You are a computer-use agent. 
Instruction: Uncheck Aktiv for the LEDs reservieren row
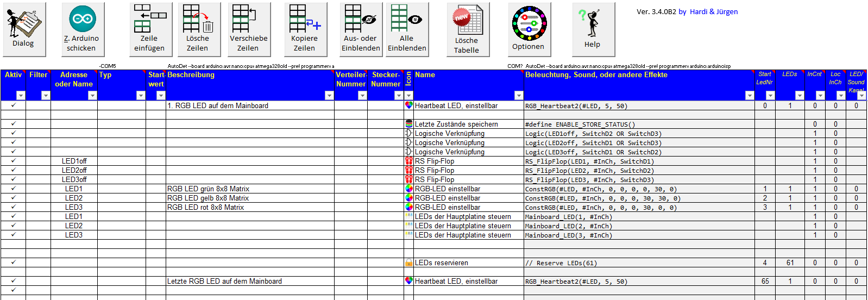14,262
